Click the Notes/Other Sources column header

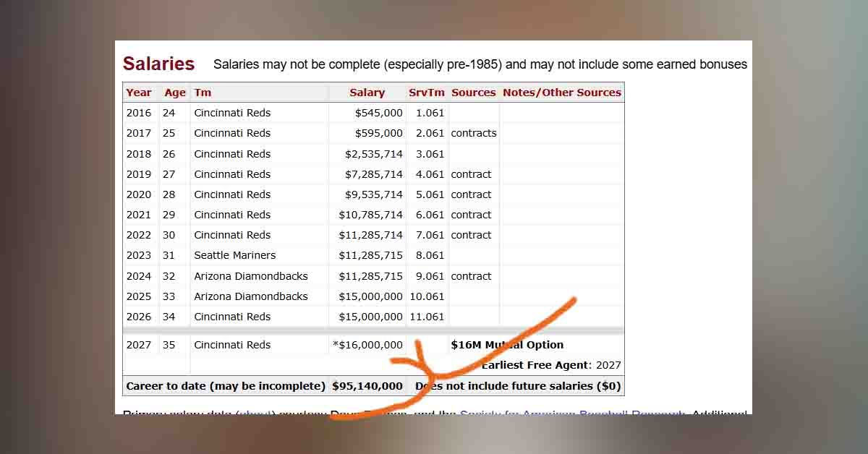562,93
